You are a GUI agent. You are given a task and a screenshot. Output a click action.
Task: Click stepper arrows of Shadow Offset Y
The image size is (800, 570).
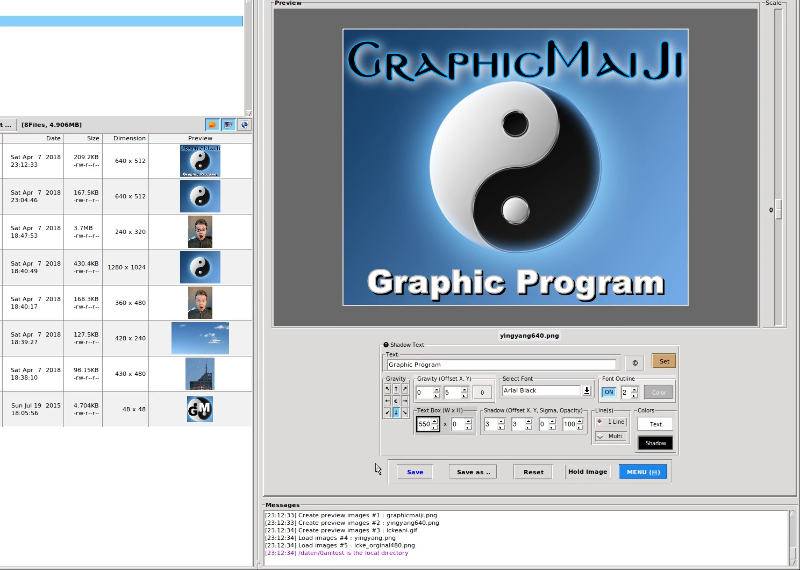coord(529,424)
